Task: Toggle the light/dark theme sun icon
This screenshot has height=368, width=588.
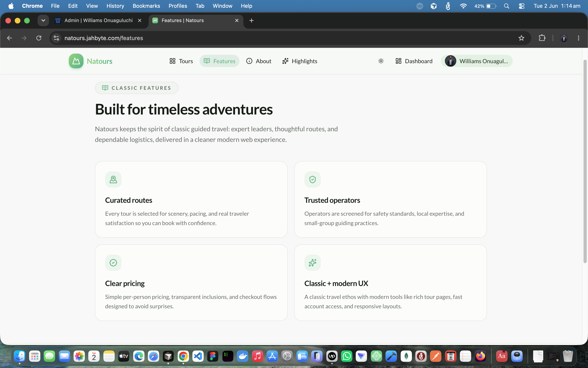Action: click(x=381, y=61)
